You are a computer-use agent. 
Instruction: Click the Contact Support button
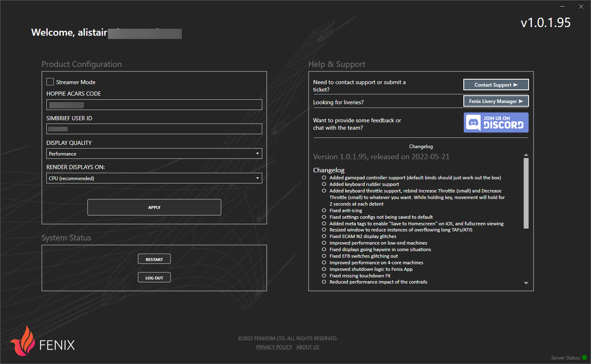496,85
